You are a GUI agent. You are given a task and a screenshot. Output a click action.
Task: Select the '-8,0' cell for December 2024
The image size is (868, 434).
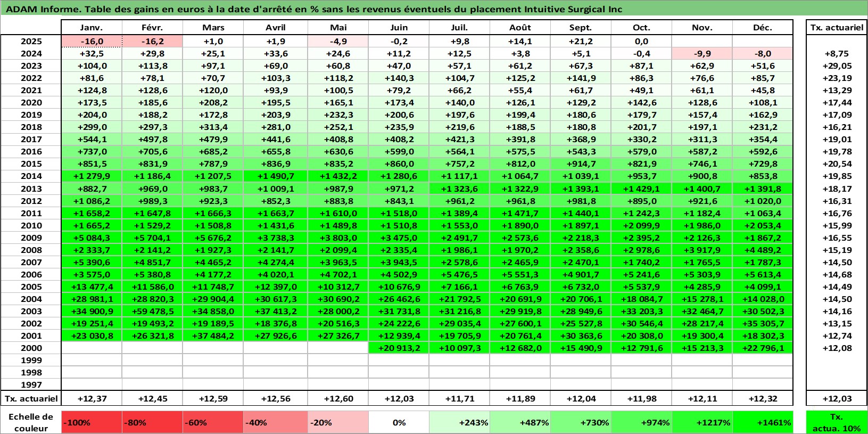[x=763, y=54]
